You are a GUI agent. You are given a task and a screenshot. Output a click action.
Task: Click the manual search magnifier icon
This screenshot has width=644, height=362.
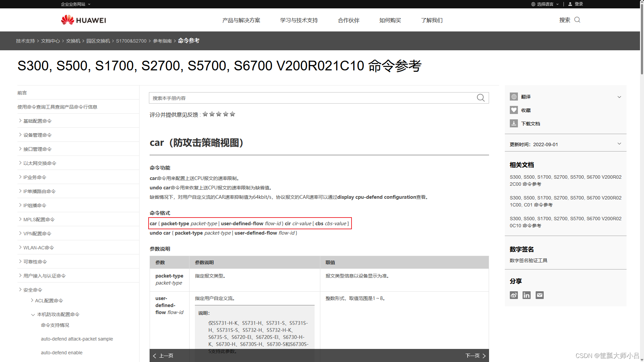(481, 98)
